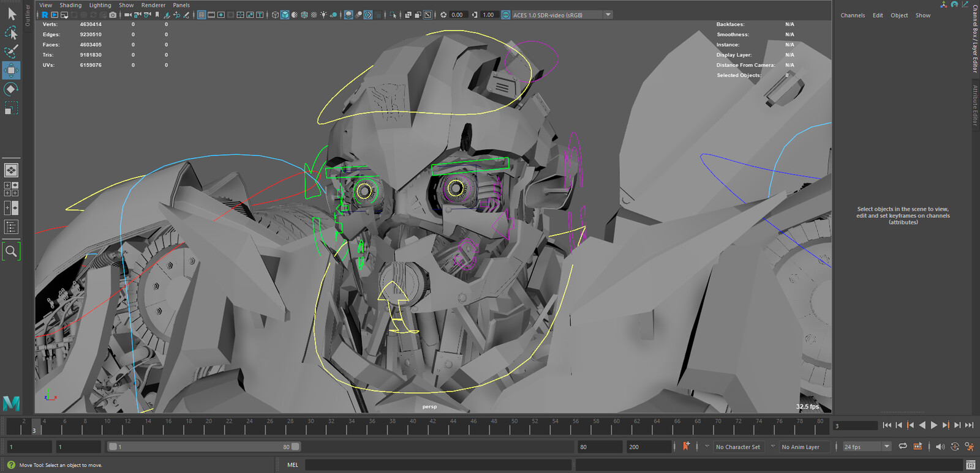980x473 pixels.
Task: Click the audio volume speaker icon
Action: point(940,447)
